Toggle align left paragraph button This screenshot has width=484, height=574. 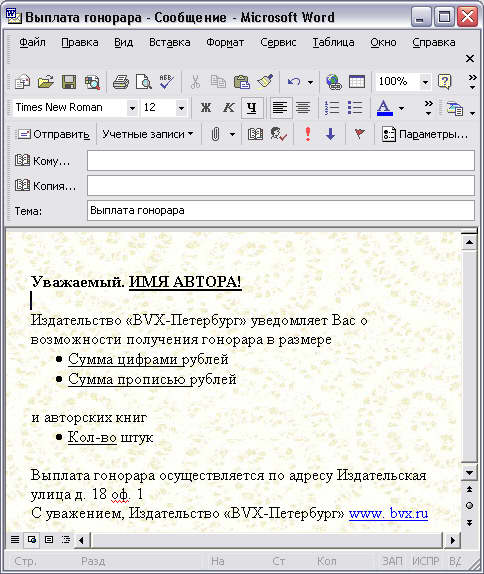point(280,108)
